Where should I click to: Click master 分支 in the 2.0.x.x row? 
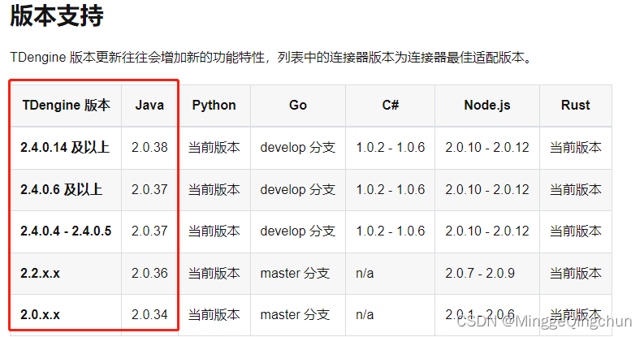(295, 315)
